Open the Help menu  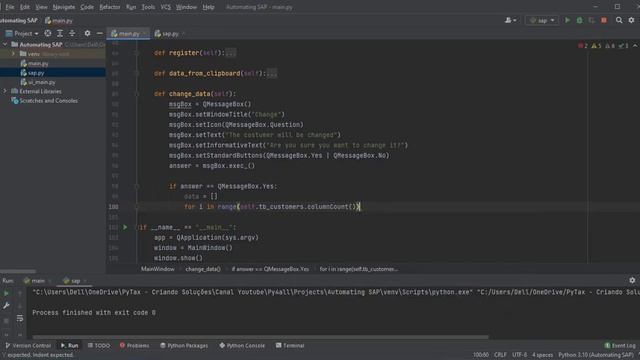[x=208, y=7]
